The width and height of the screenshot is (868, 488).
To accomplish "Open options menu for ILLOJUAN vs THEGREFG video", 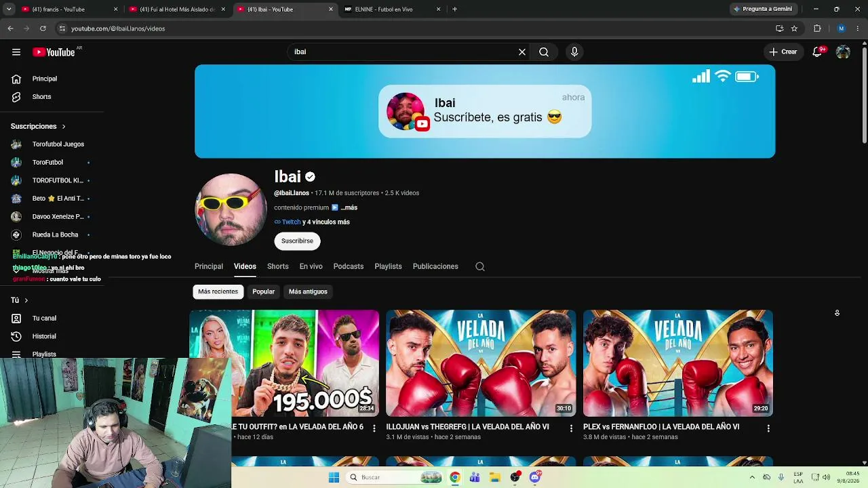I will [571, 428].
